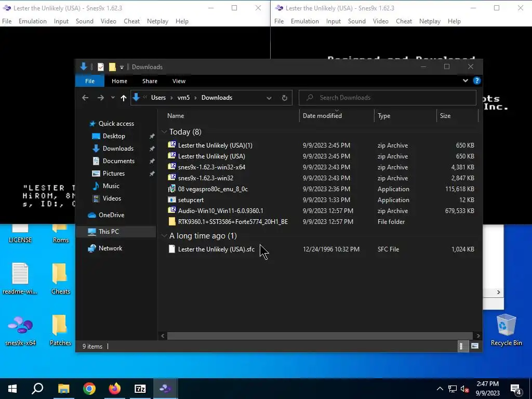Screen dimensions: 532x399
Task: Click the Properties icon in Explorer quick access toolbar
Action: click(100, 67)
